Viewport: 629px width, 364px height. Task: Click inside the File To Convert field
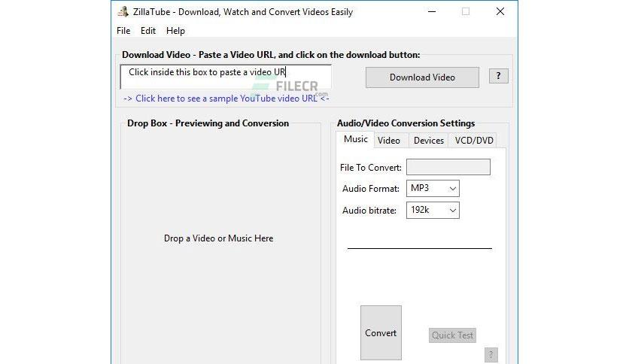(x=448, y=167)
